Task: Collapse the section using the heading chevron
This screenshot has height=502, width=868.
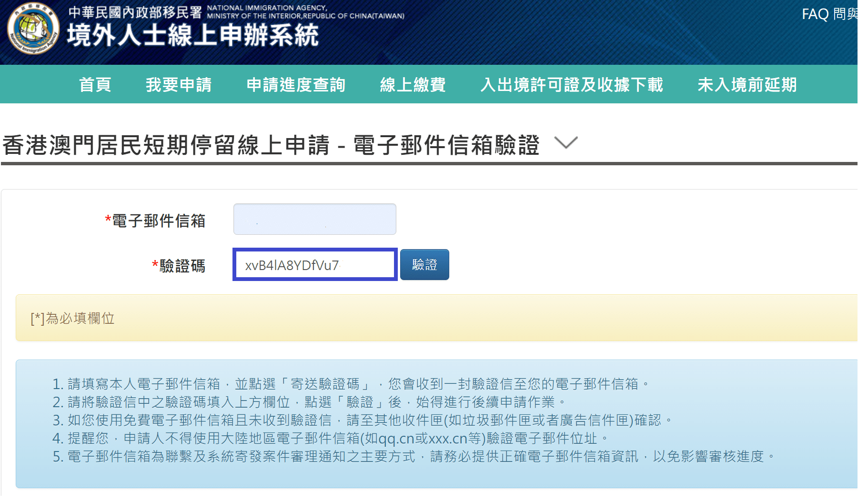Action: pyautogui.click(x=566, y=142)
